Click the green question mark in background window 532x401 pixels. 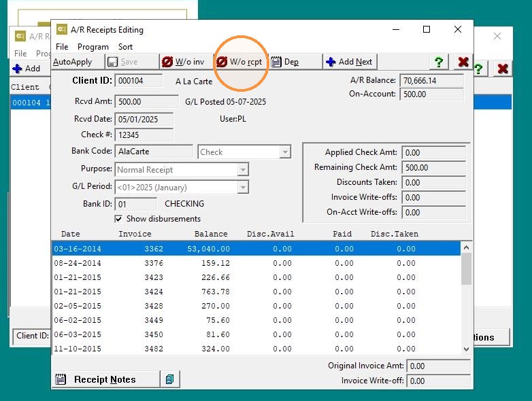478,69
